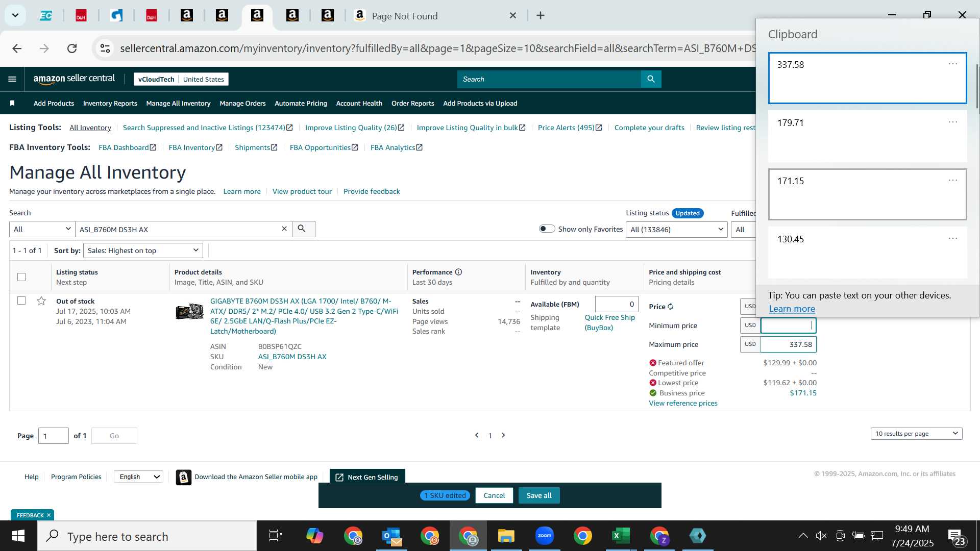Toggle Show only Favorites switch
Image resolution: width=980 pixels, height=551 pixels.
click(x=547, y=229)
